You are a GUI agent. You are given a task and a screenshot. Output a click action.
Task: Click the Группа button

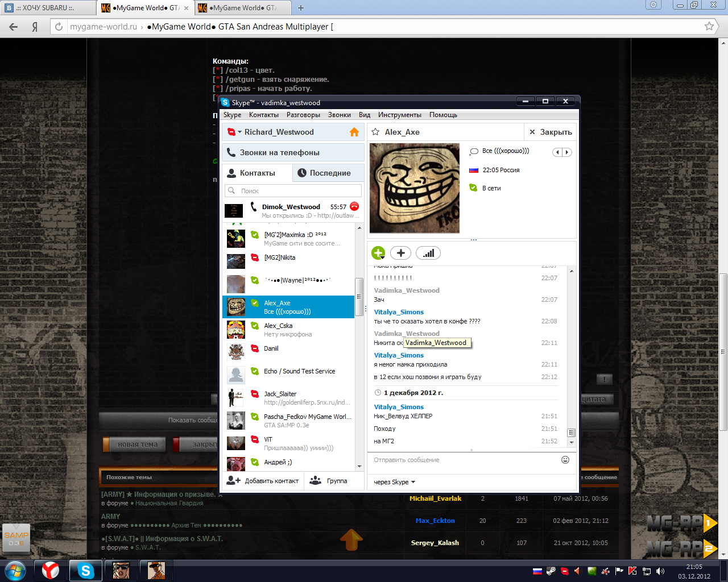point(328,481)
